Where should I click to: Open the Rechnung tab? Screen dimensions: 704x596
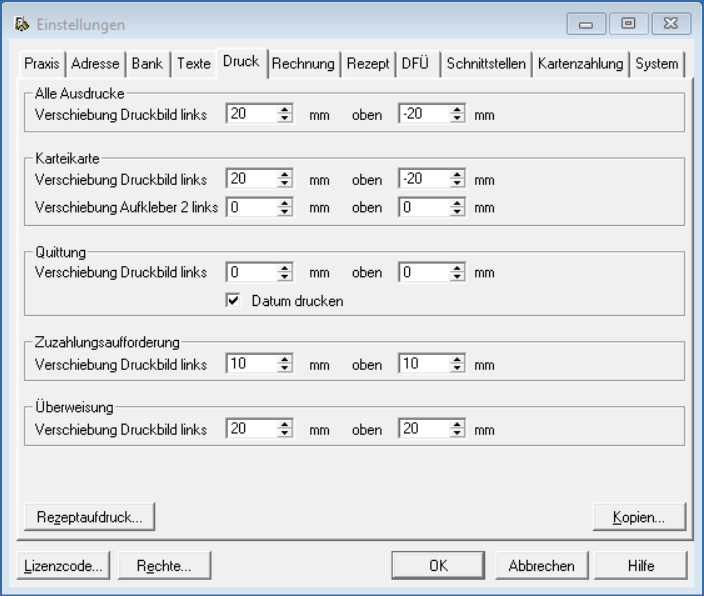304,64
